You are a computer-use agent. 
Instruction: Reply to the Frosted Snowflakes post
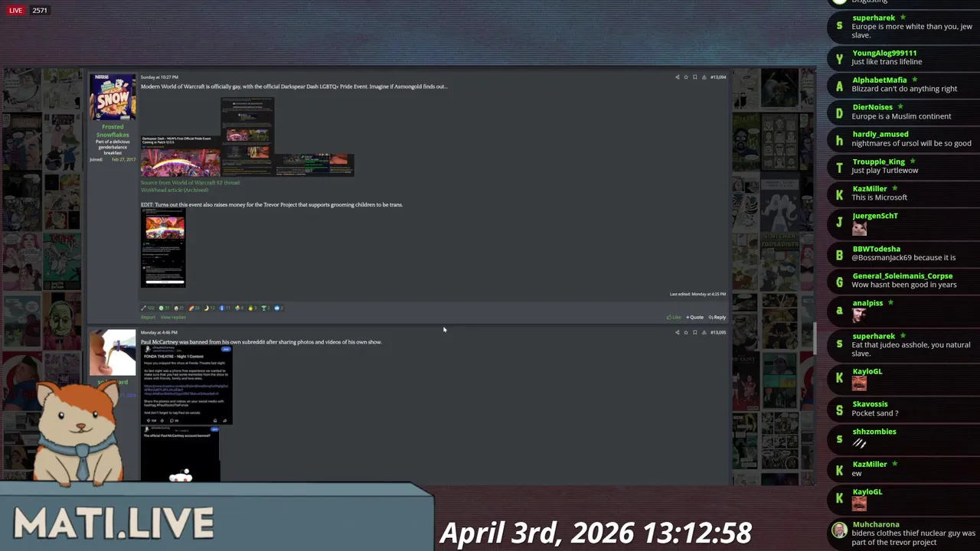tap(717, 317)
